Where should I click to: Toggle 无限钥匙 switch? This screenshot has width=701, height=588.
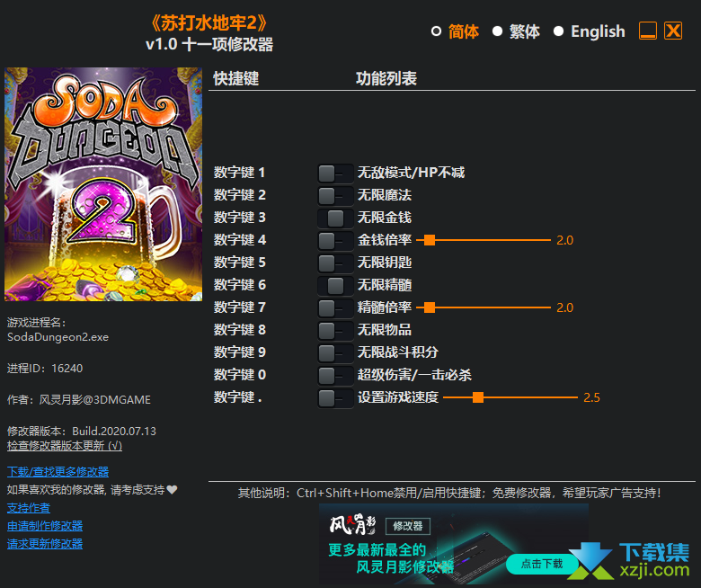tap(335, 263)
